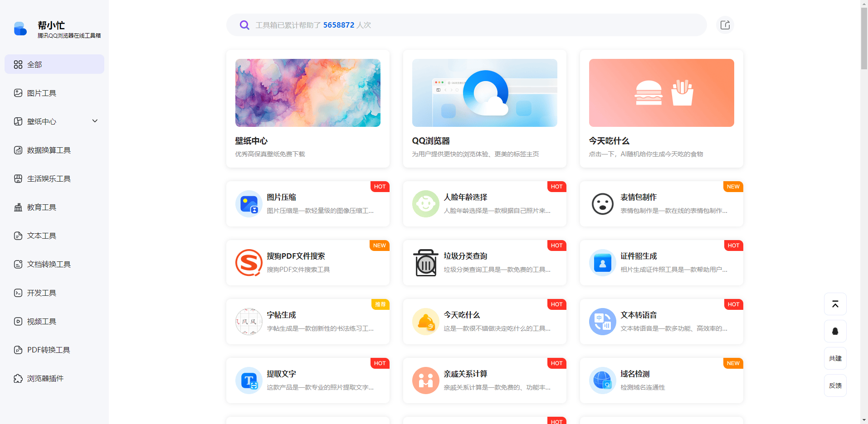Click the 人脸年龄选择 title text
Viewport: 868px width, 424px height.
pyautogui.click(x=465, y=197)
